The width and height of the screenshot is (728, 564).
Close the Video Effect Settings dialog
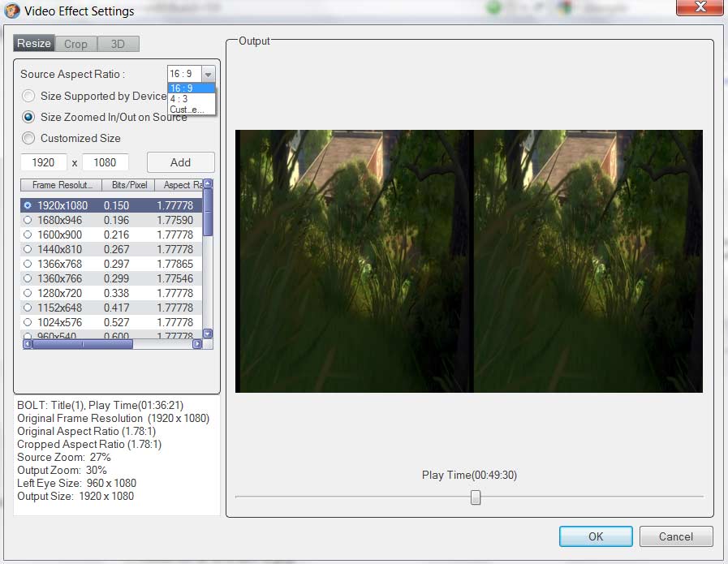tap(700, 7)
